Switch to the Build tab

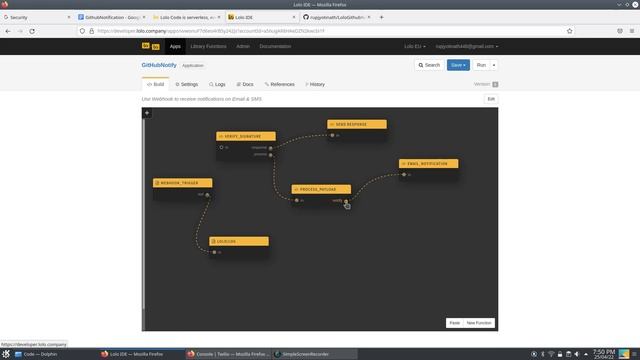click(156, 84)
